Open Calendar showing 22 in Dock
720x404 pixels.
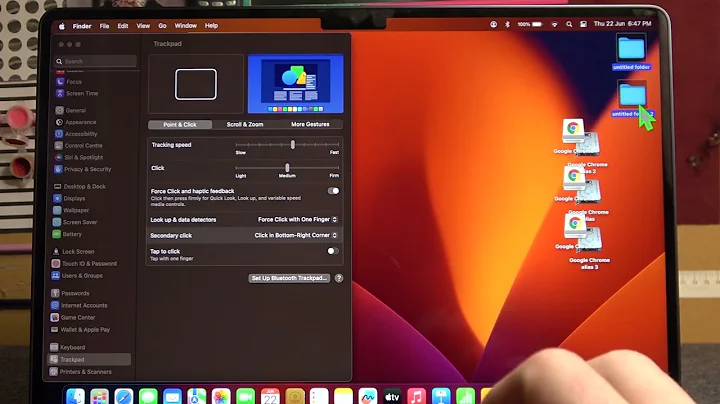[x=270, y=397]
